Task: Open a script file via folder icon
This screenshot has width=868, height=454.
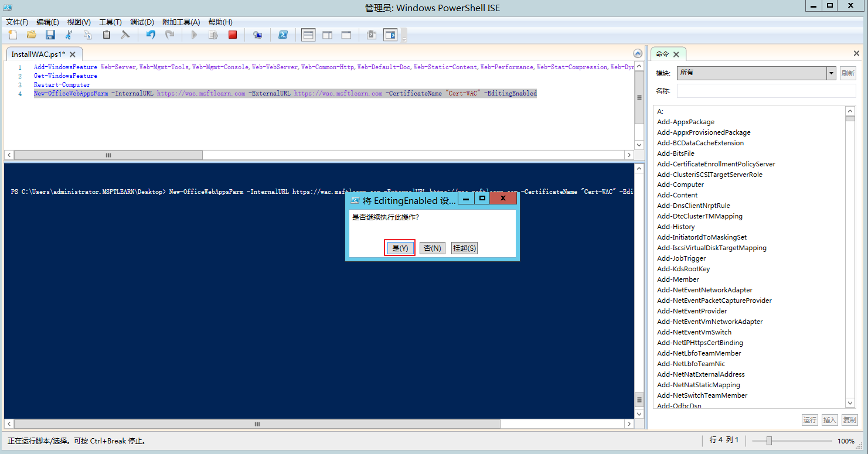Action: point(31,35)
